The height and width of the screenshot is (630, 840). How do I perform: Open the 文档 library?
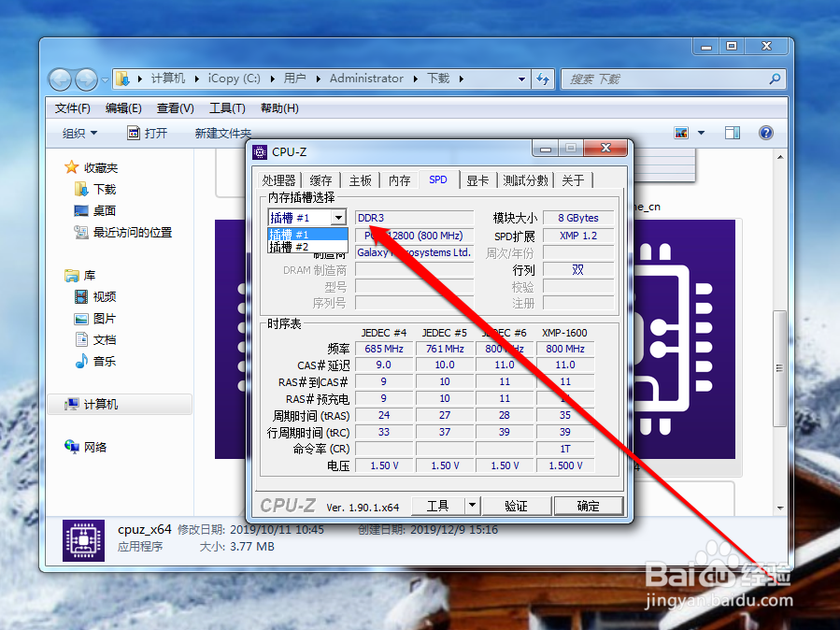tap(95, 339)
